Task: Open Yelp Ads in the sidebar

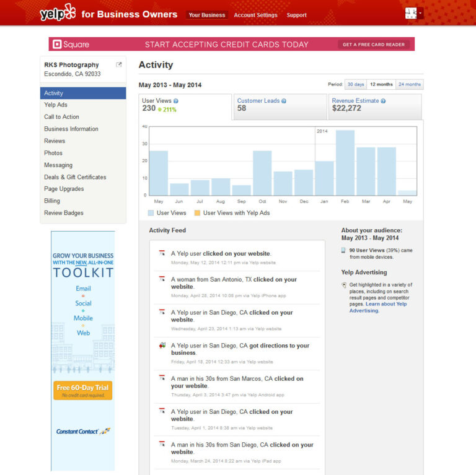Action: (x=56, y=105)
